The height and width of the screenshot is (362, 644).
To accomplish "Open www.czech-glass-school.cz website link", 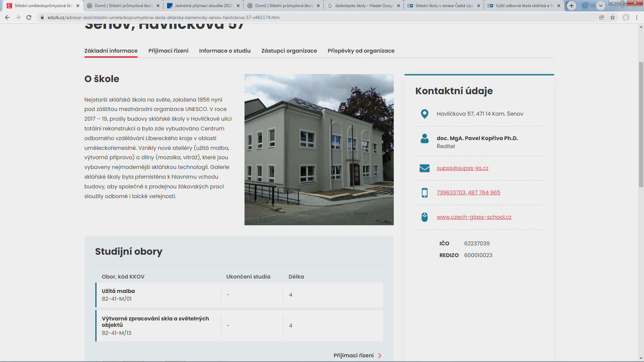I will click(474, 217).
